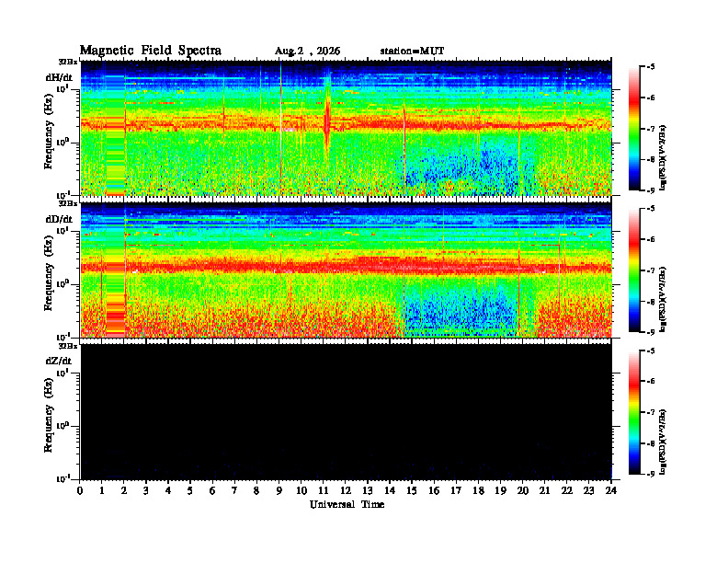Image resolution: width=728 pixels, height=563 pixels.
Task: Click hour tick label "24" on time axis
Action: (x=611, y=491)
